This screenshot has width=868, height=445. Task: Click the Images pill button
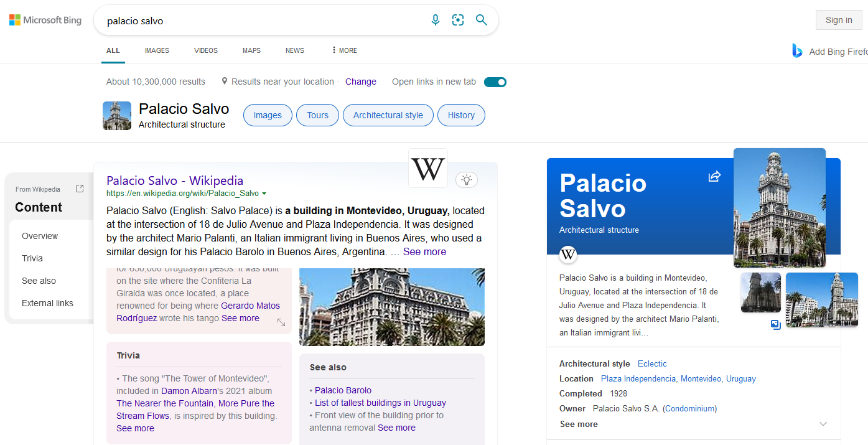[268, 115]
